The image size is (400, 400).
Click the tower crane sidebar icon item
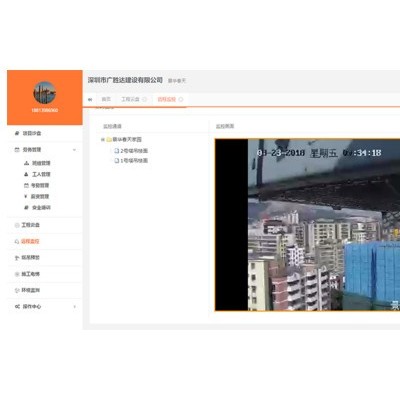click(x=27, y=258)
